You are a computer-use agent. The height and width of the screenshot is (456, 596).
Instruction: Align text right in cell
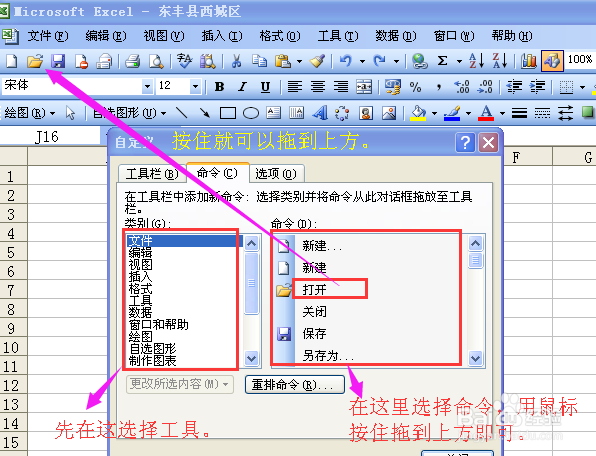341,87
